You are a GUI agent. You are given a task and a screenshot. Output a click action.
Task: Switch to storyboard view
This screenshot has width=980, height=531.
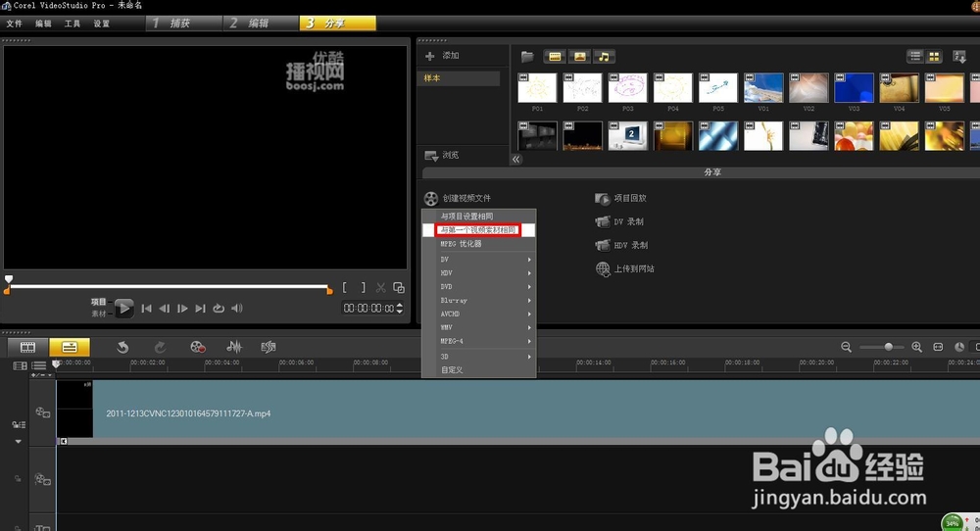pyautogui.click(x=27, y=348)
